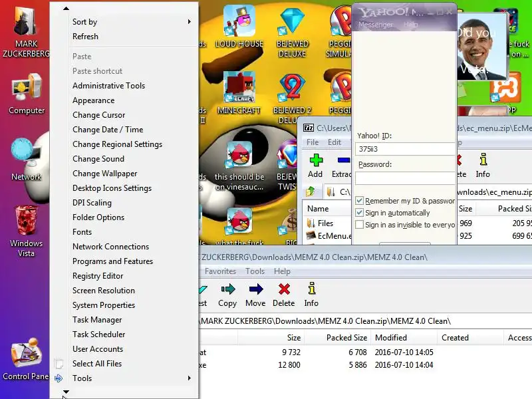
Task: Expand the Sort by submenu arrow
Action: tap(190, 22)
